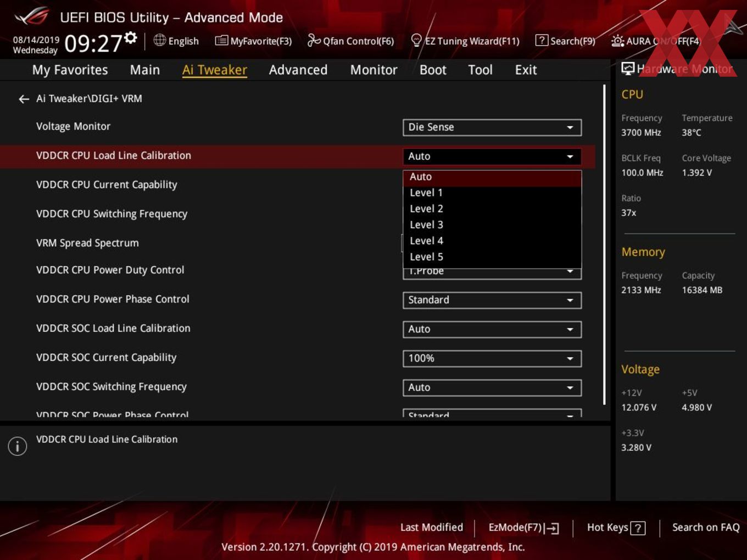Screen dimensions: 747x560
Task: Toggle AURA ON/OFF(F4)
Action: pyautogui.click(x=656, y=41)
